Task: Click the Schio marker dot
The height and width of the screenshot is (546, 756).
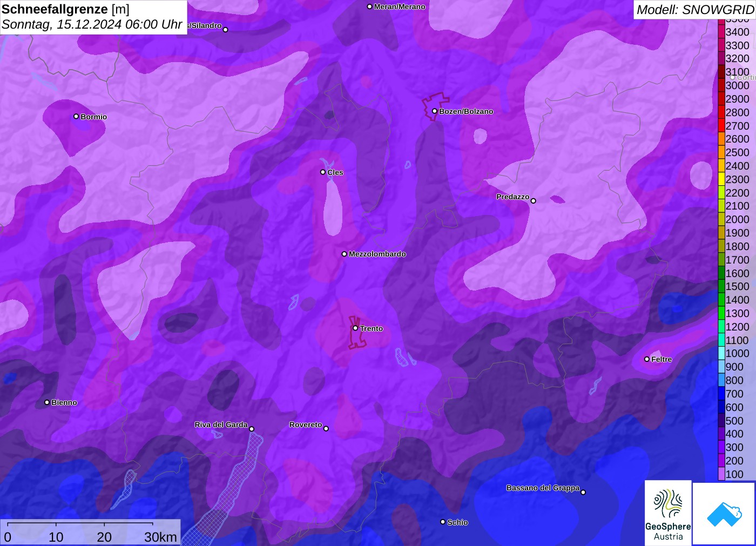Action: pos(443,522)
